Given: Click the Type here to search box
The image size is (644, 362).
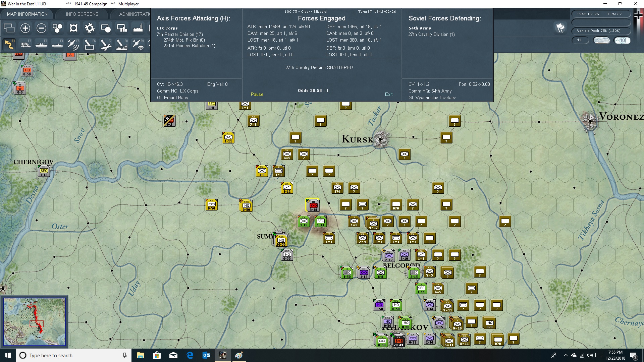Looking at the screenshot, I should click(x=74, y=355).
